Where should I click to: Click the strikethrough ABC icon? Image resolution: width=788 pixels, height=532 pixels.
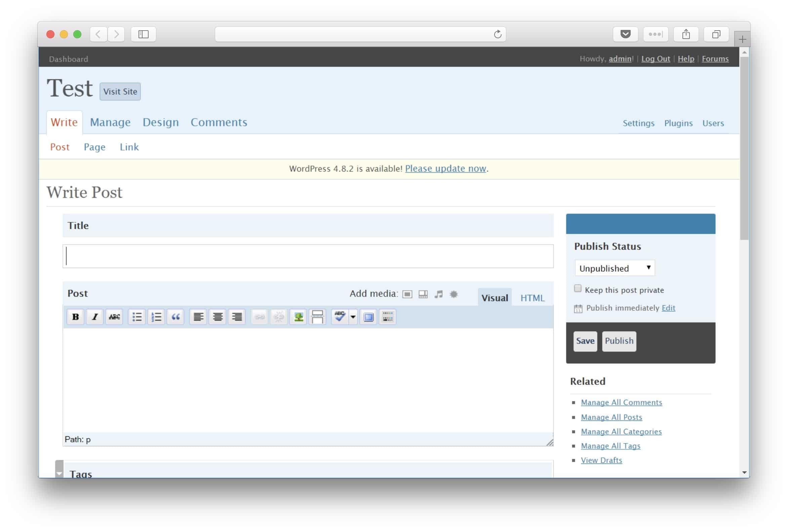(x=114, y=317)
